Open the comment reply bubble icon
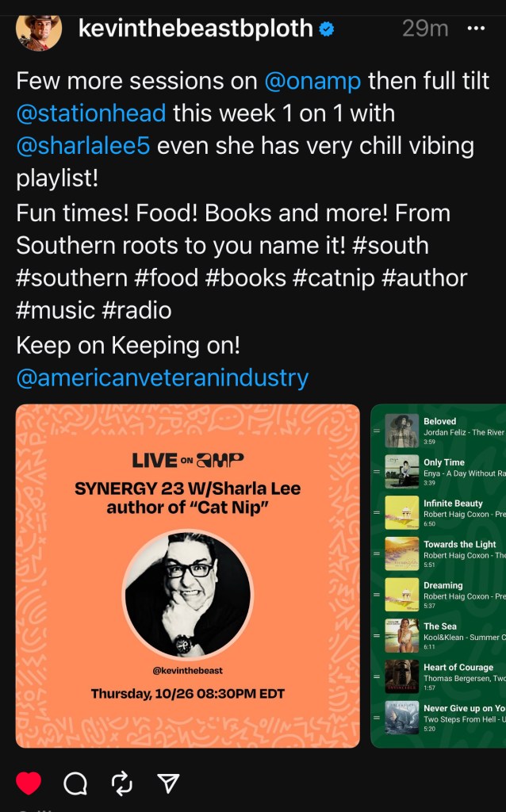Image resolution: width=506 pixels, height=812 pixels. (75, 783)
